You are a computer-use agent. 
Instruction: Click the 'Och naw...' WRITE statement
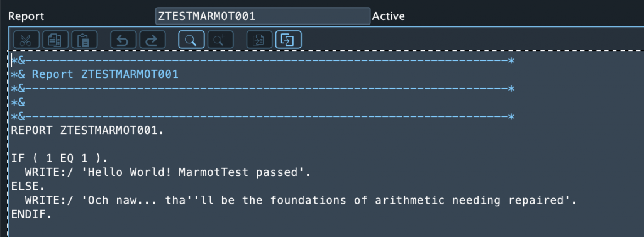point(301,201)
